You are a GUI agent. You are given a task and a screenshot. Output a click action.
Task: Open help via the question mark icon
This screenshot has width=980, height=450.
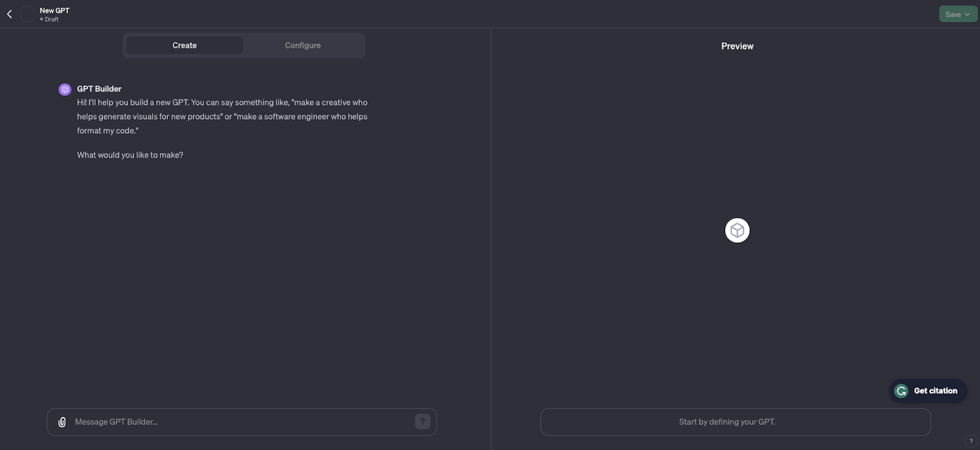point(971,441)
